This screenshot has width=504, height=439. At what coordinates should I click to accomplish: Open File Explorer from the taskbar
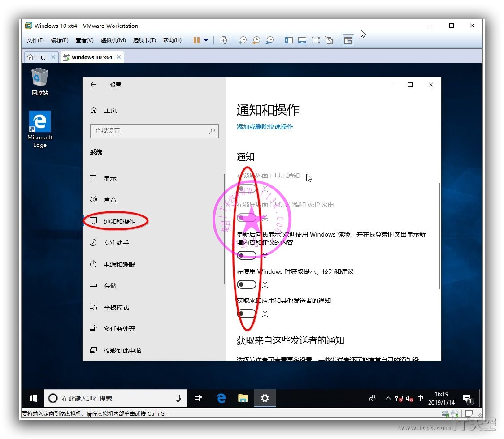tap(243, 399)
